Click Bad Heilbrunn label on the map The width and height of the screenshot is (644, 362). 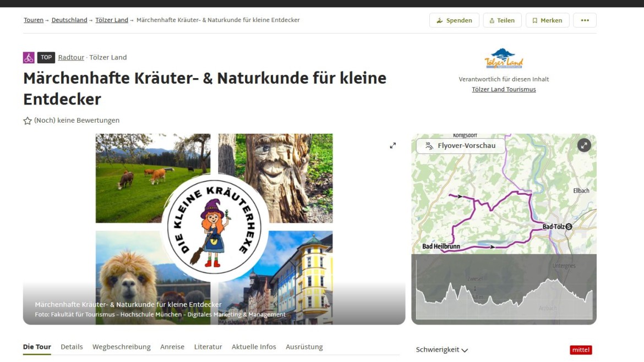click(441, 246)
